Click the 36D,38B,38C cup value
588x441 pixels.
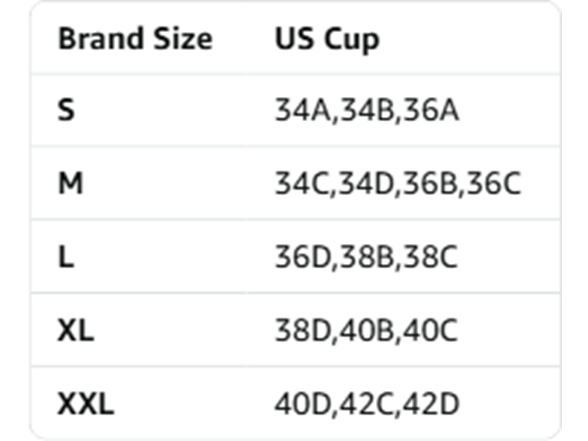coord(366,257)
